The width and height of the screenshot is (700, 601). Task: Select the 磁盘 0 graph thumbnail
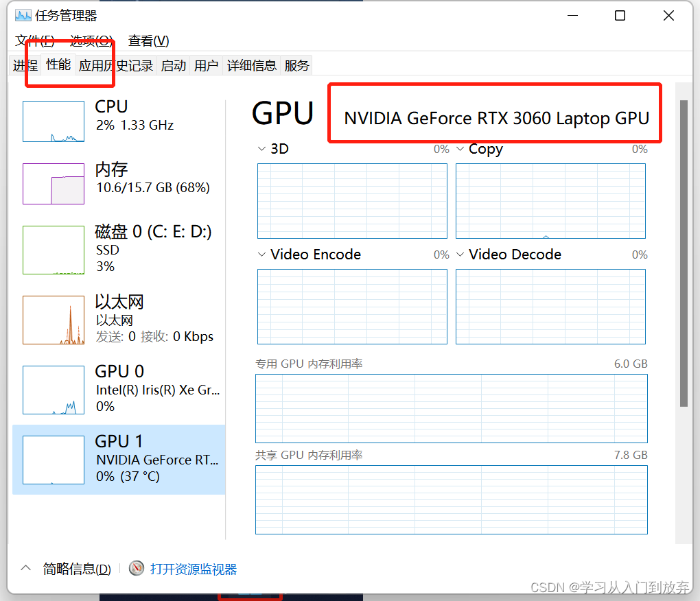coord(54,250)
